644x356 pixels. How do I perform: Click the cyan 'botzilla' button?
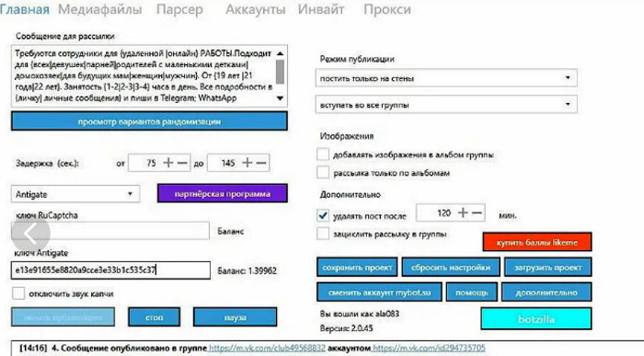coord(535,319)
